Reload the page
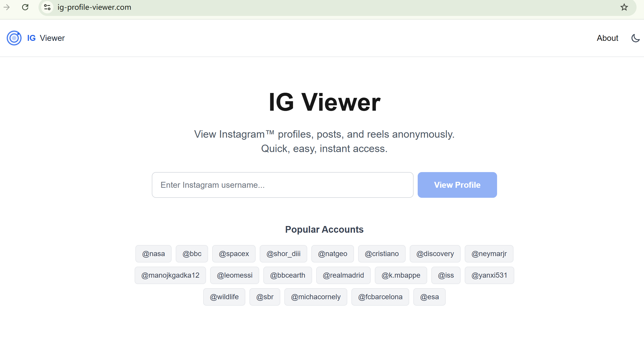 coord(25,7)
